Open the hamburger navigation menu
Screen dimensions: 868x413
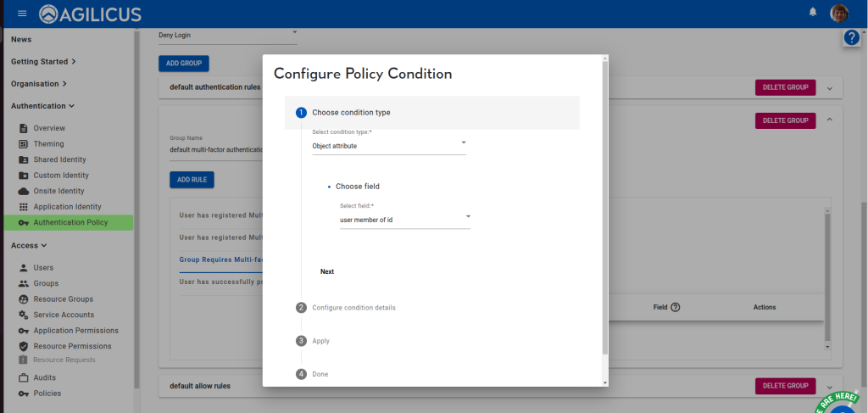tap(22, 14)
